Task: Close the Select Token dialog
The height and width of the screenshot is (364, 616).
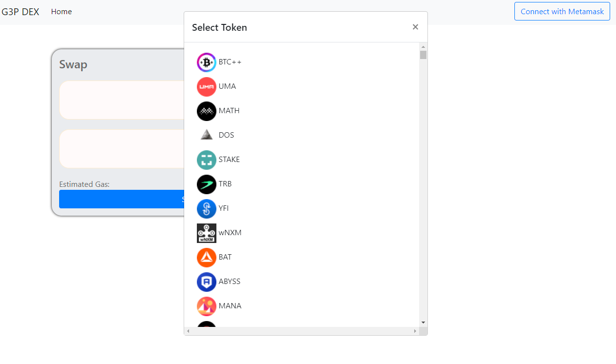Action: pos(415,27)
